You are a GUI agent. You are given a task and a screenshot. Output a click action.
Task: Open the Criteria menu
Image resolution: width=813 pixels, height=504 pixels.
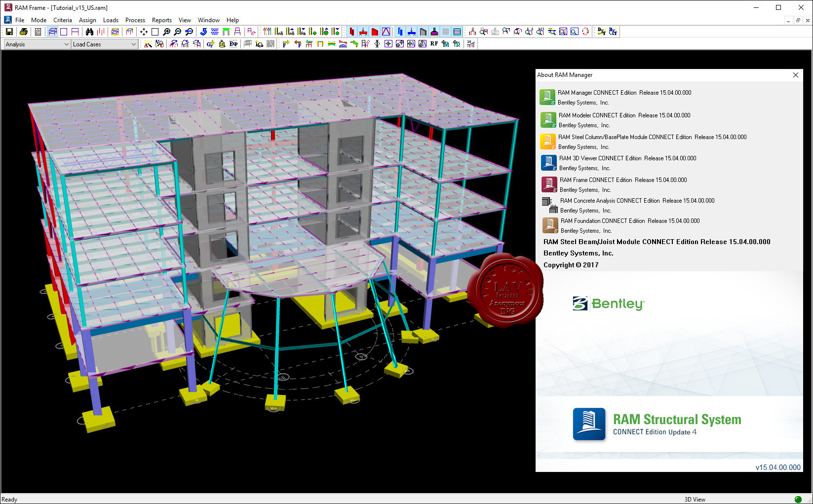pyautogui.click(x=63, y=20)
